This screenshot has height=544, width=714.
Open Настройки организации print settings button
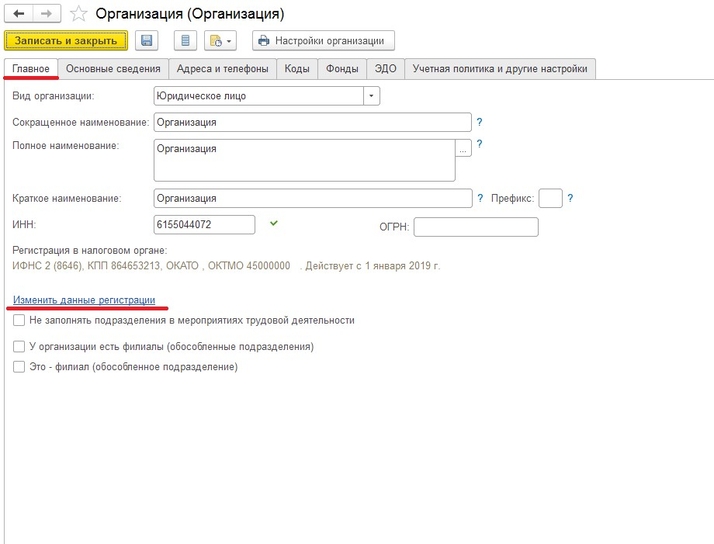tap(323, 41)
